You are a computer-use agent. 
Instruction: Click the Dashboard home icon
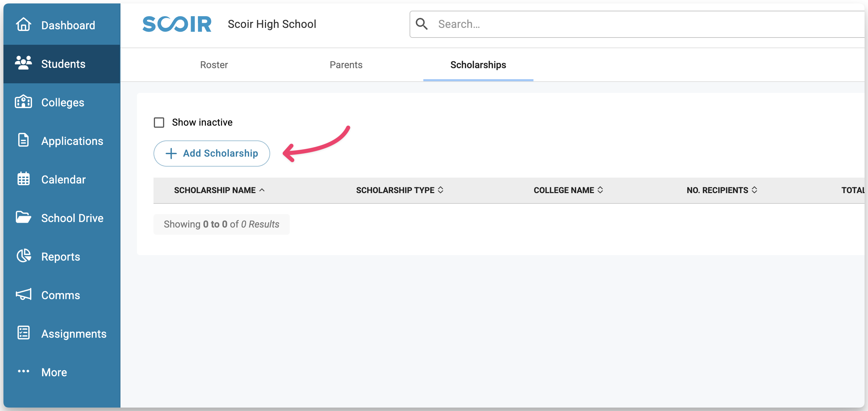coord(23,25)
